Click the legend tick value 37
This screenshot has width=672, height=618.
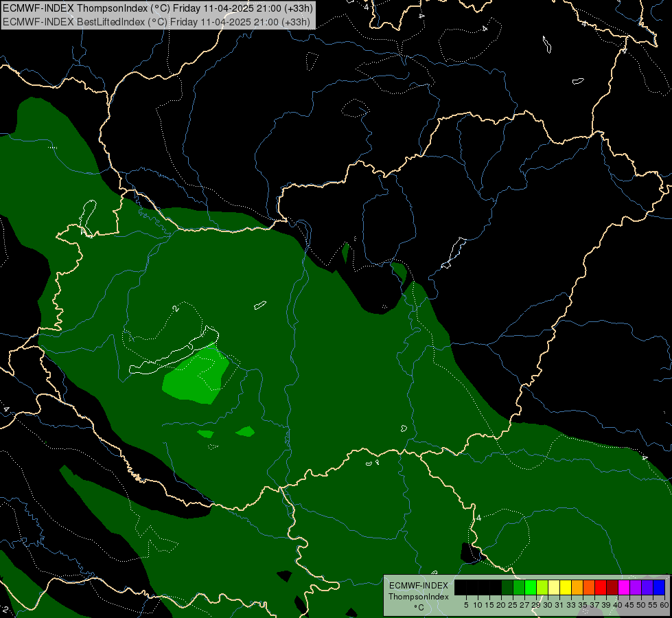point(594,605)
